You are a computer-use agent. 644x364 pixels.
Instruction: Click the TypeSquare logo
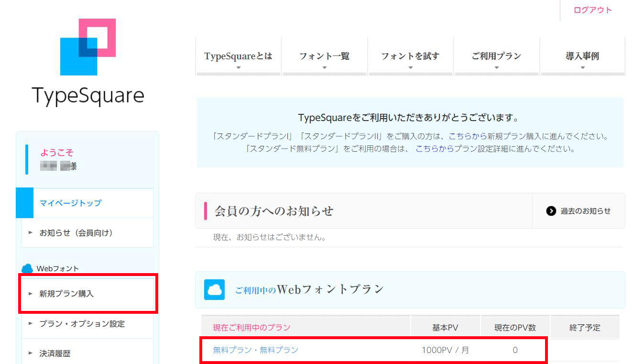click(88, 62)
